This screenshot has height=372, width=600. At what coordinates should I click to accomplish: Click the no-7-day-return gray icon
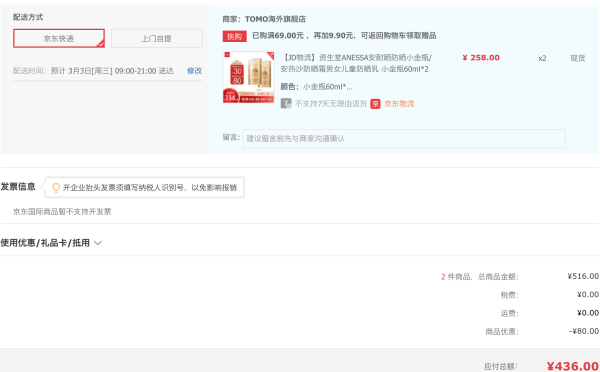coord(286,104)
